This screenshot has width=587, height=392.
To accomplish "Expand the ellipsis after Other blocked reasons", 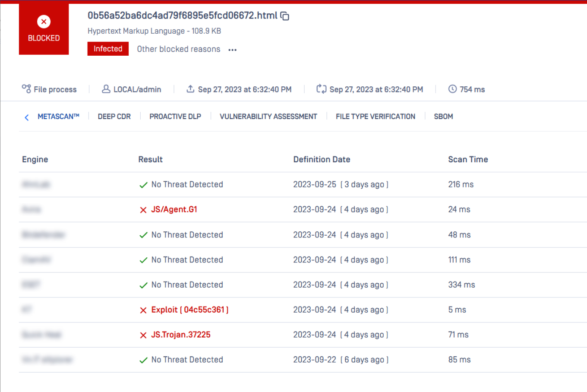I will pyautogui.click(x=232, y=49).
